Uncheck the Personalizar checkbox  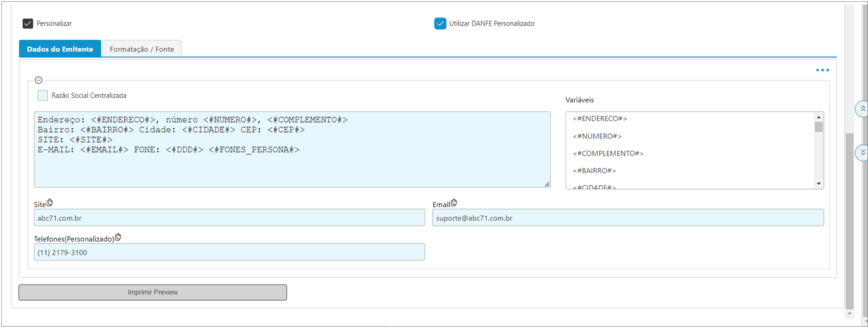(27, 24)
